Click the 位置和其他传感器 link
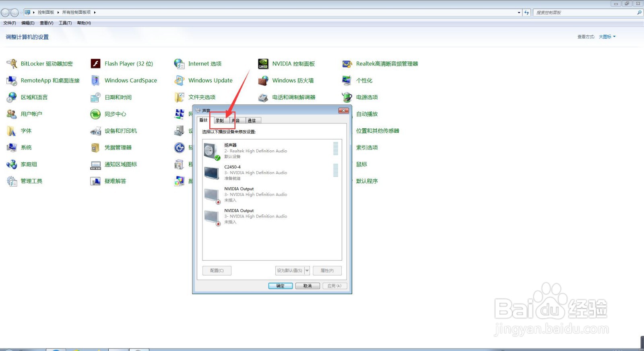This screenshot has height=351, width=644. [x=378, y=131]
